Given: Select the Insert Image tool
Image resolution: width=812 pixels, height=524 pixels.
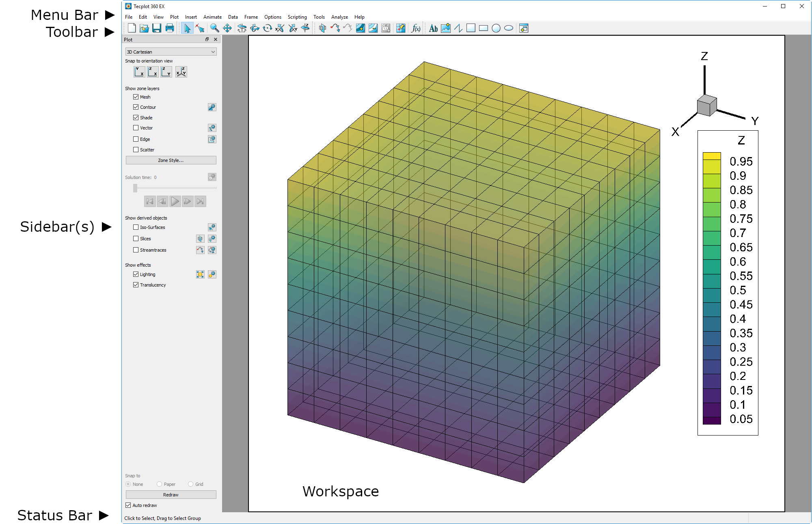Looking at the screenshot, I should point(446,28).
